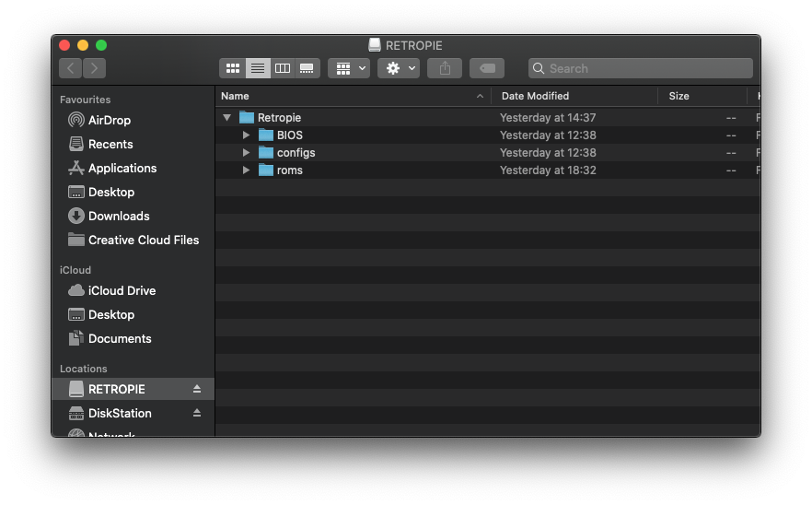Screen dimensions: 812x505
Task: Sort by Date Modified column header
Action: (574, 96)
